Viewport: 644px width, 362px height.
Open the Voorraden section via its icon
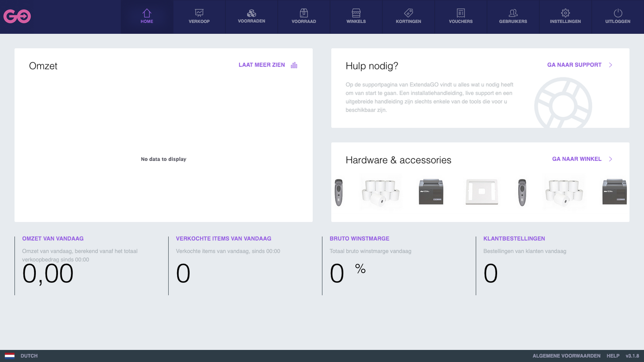(252, 14)
